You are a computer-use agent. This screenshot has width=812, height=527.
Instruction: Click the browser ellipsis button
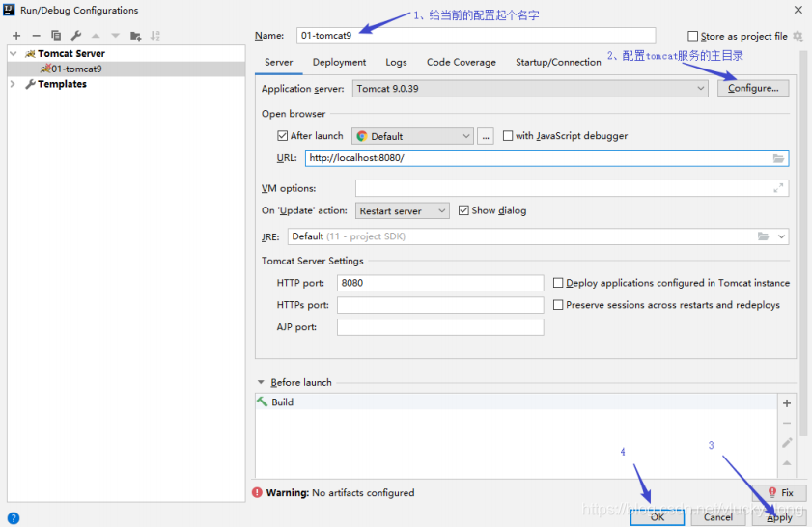486,136
